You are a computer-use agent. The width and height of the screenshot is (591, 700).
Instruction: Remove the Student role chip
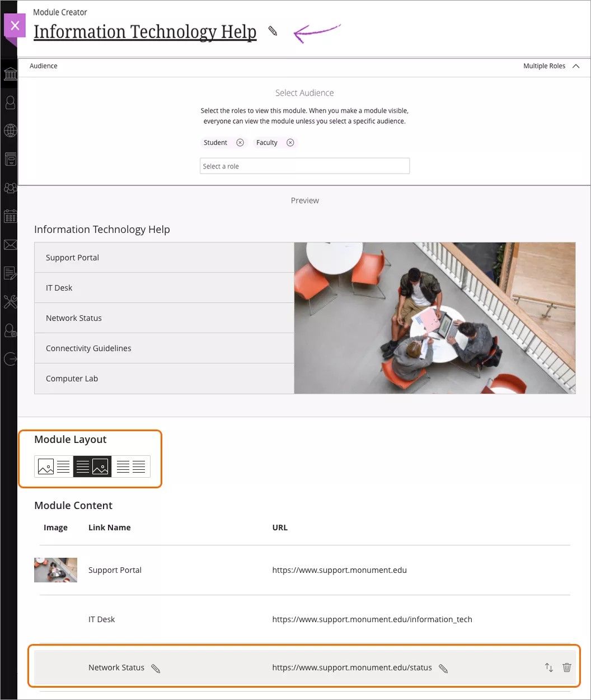pos(240,142)
